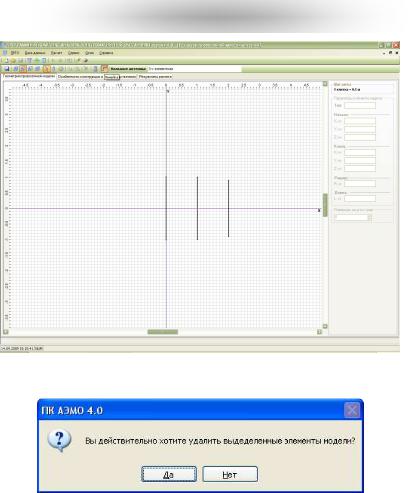
Task: Click the radius R input field
Action: [x=360, y=184]
